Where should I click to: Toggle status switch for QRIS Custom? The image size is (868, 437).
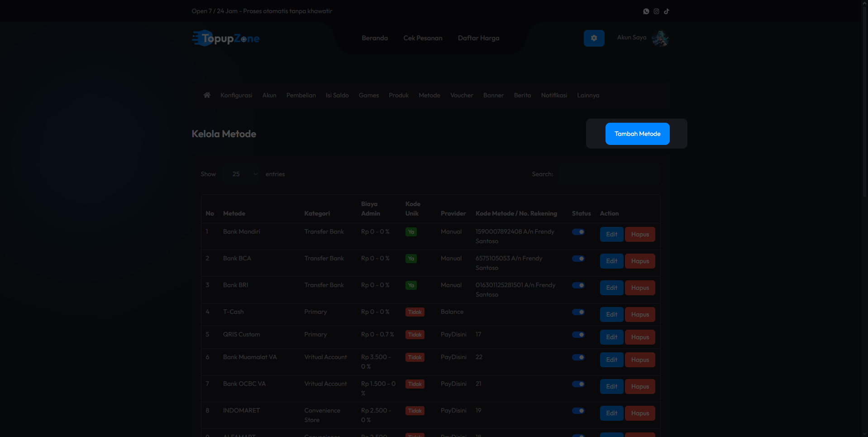click(x=578, y=335)
